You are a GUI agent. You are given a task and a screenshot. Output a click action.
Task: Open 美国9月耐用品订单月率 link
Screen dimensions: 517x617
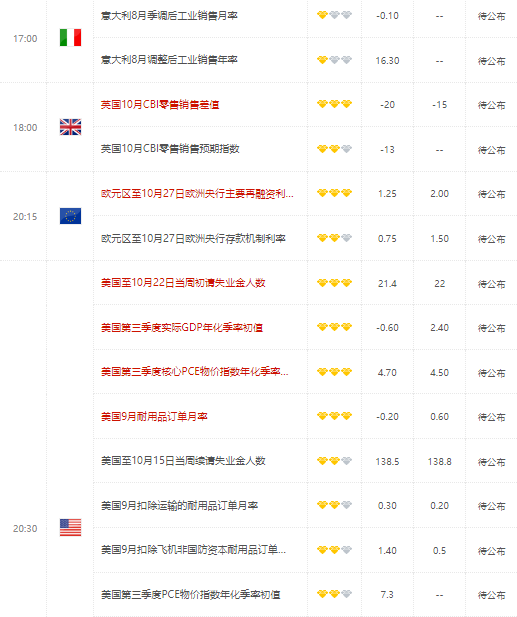point(154,416)
